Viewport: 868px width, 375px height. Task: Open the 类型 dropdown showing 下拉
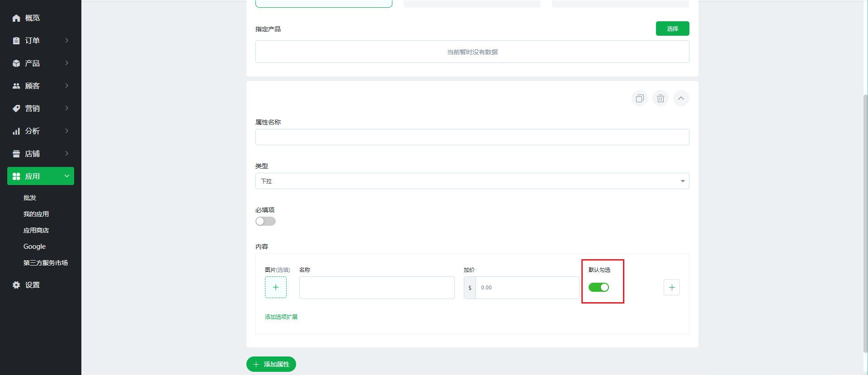pos(472,181)
